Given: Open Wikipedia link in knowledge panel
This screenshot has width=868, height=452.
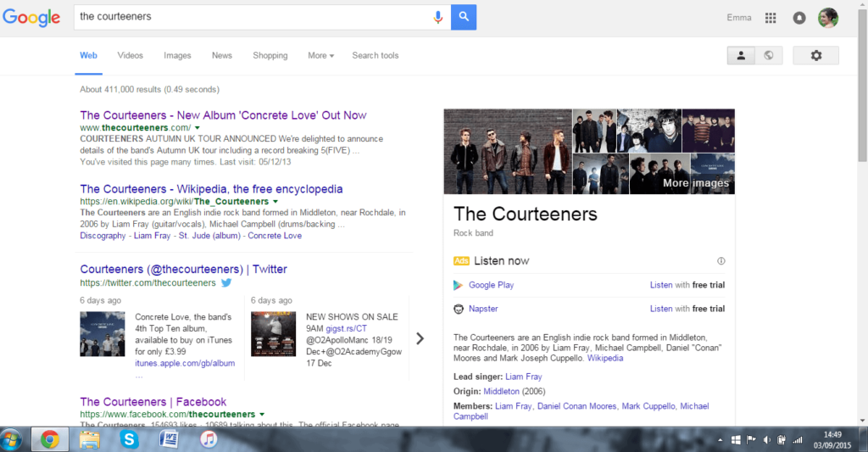Looking at the screenshot, I should pos(605,359).
